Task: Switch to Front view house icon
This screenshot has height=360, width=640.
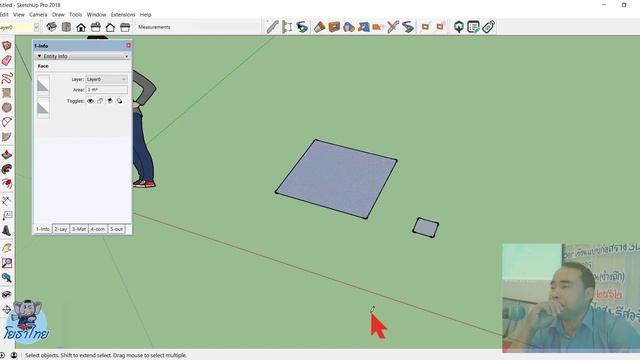Action: [x=81, y=27]
